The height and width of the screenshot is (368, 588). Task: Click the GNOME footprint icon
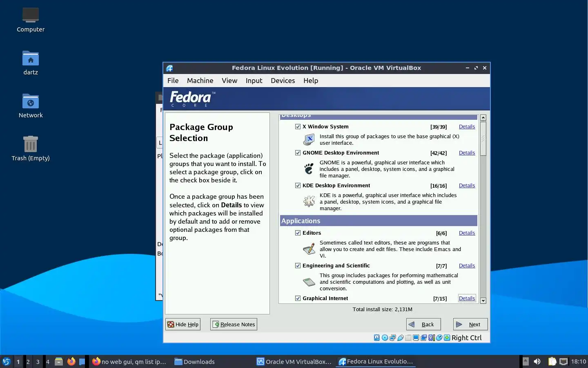pyautogui.click(x=309, y=168)
